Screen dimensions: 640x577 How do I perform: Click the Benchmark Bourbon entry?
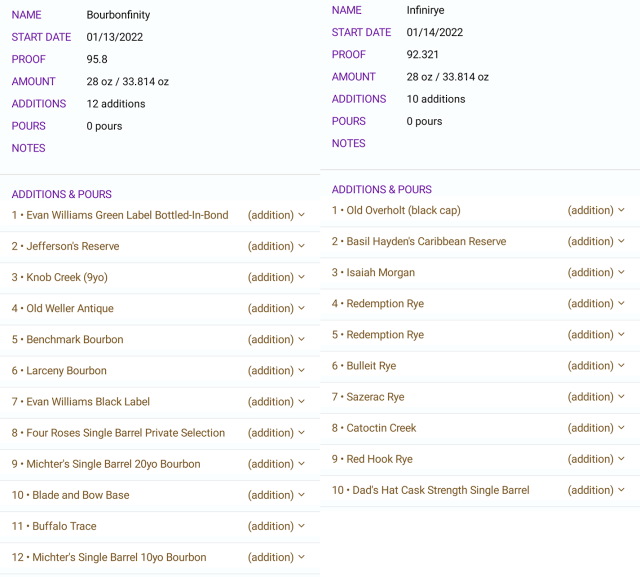pos(75,340)
